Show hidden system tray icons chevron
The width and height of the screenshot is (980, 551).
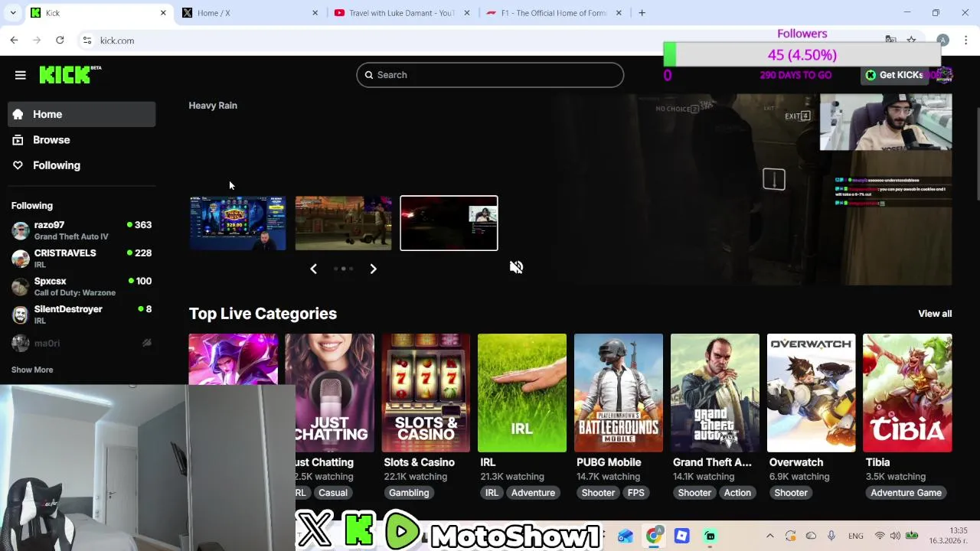[769, 536]
